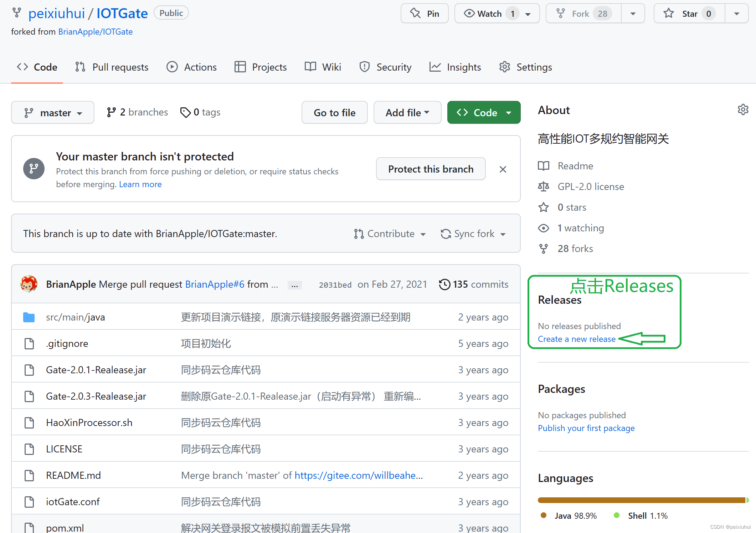Open the Fork options dropdown arrow
This screenshot has height=533, width=756.
[x=633, y=14]
